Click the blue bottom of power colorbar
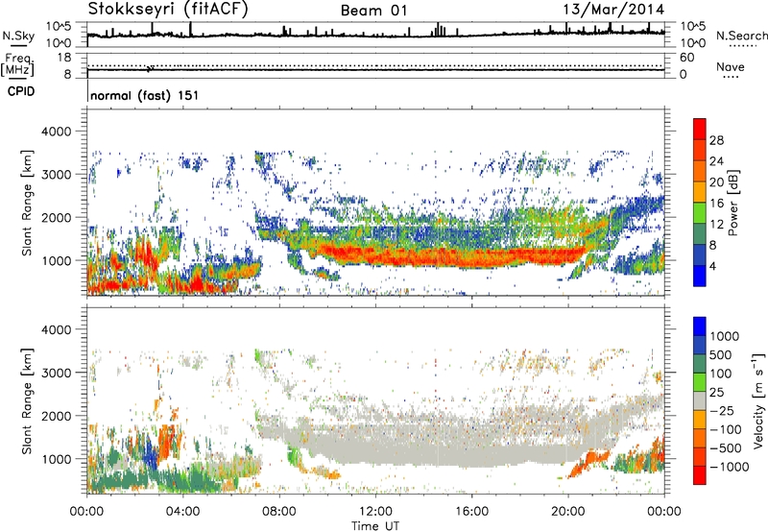The width and height of the screenshot is (768, 532). (x=700, y=277)
